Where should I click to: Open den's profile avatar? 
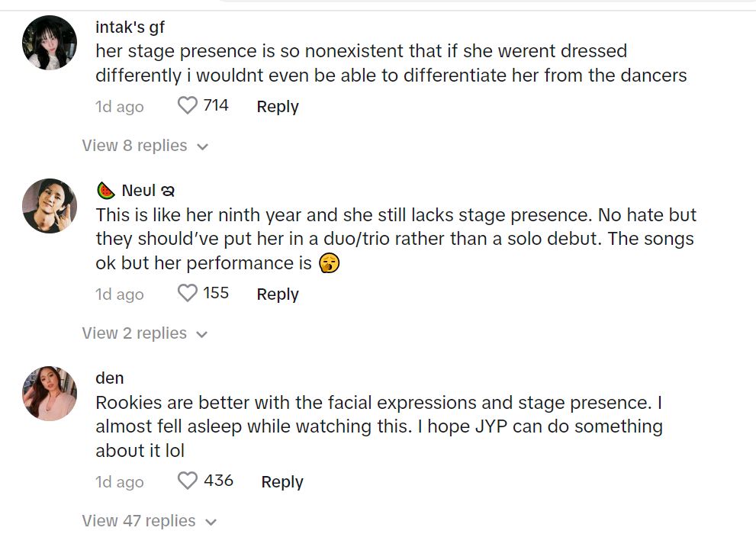click(50, 394)
